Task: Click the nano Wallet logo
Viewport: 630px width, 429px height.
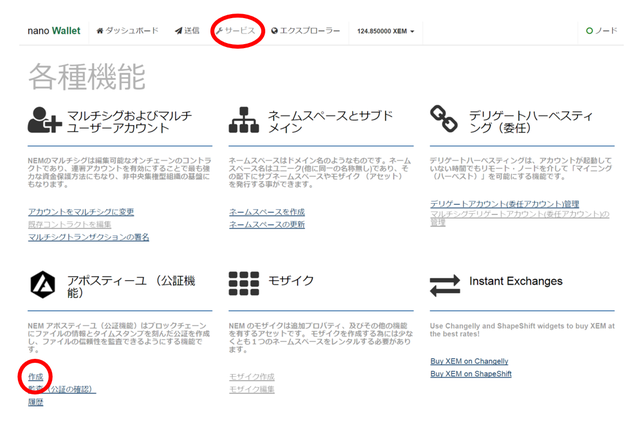Action: pyautogui.click(x=54, y=31)
